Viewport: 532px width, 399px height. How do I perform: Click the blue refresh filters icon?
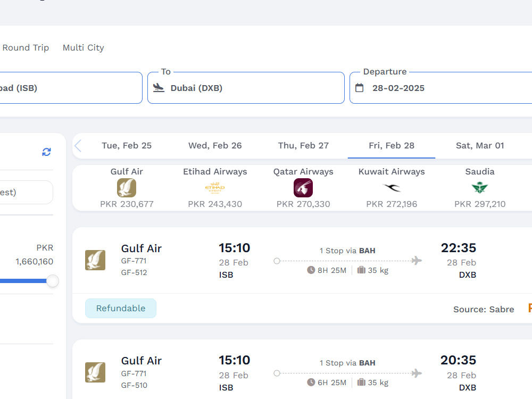point(46,152)
